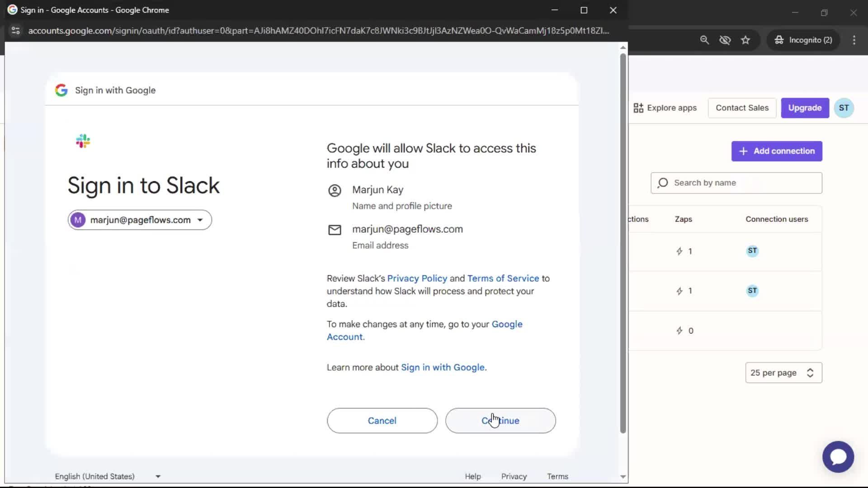Open the Terms footer link
The image size is (868, 488).
pyautogui.click(x=557, y=476)
